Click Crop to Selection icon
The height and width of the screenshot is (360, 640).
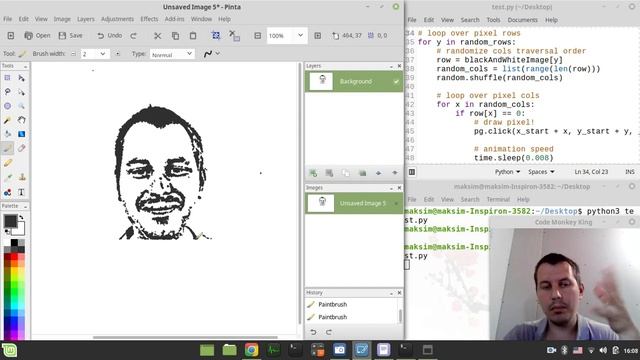[216, 36]
